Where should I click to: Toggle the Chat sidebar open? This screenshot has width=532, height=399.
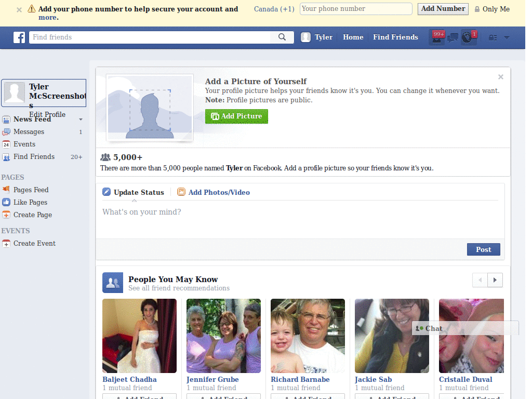[432, 328]
